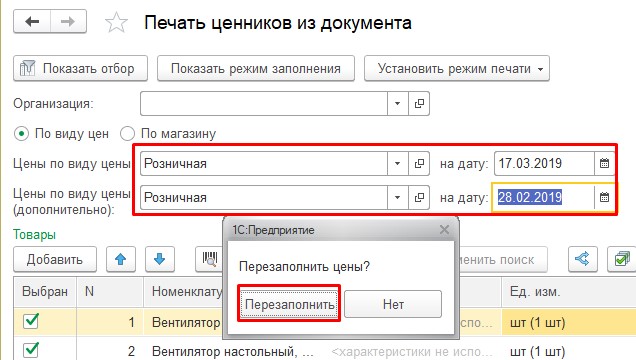Select the По виду цен radio button
636x360 pixels.
21,133
